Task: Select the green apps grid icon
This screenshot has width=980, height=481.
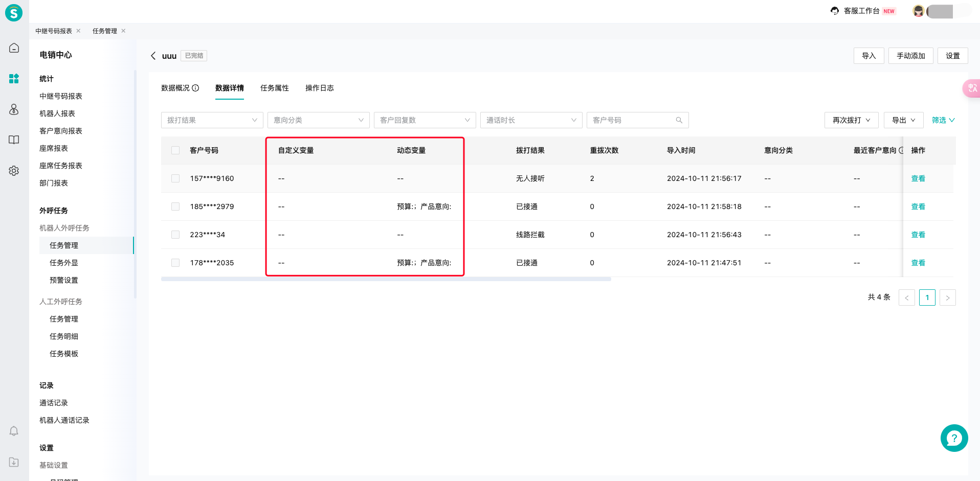Action: point(14,78)
